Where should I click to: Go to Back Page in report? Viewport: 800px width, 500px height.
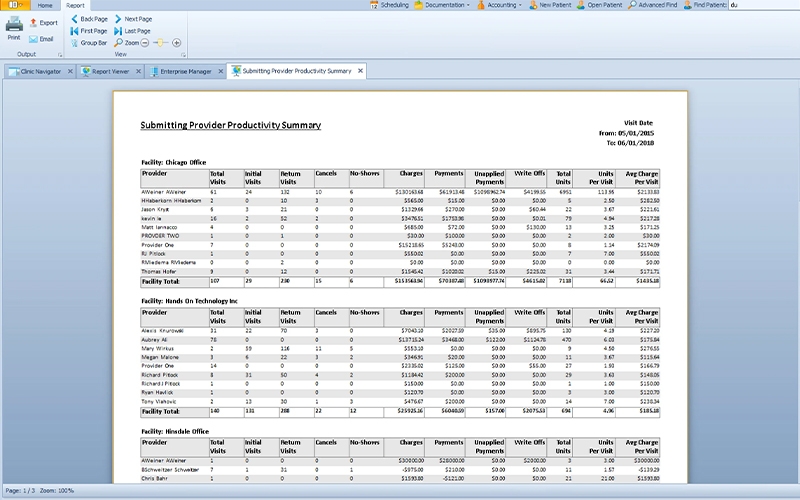88,19
